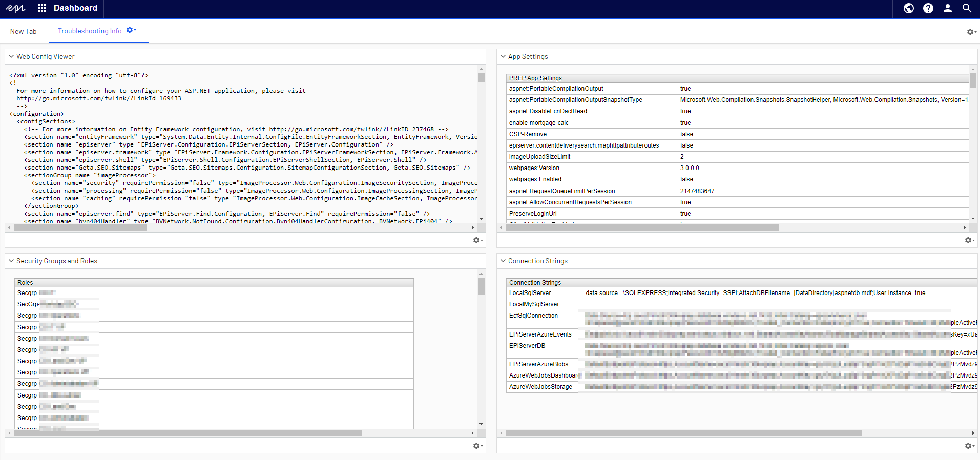This screenshot has height=460, width=980.
Task: Click the Dashboard title link
Action: [75, 8]
